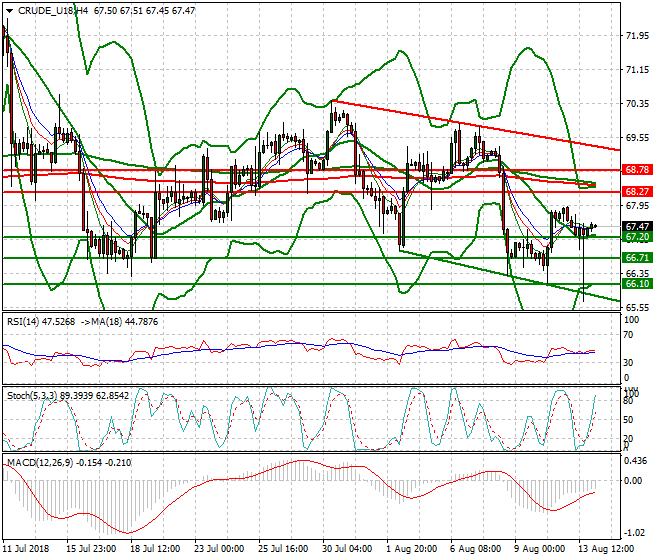
Task: Click the RSI 70 overbought scale value
Action: [x=628, y=335]
